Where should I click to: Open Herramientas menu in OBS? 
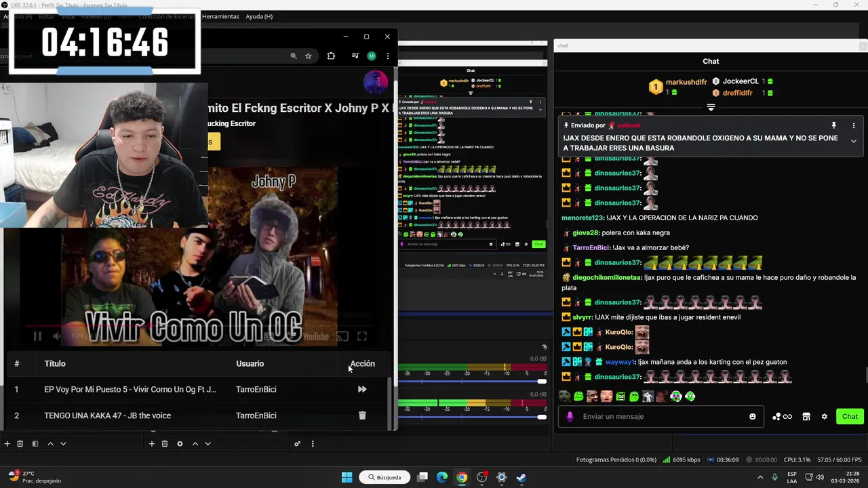pyautogui.click(x=220, y=16)
